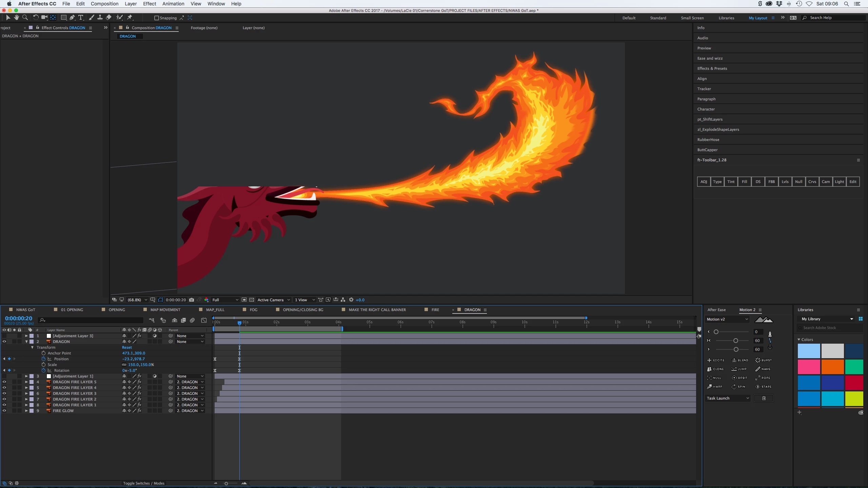Select the Pen tool
The width and height of the screenshot is (868, 488).
[72, 18]
